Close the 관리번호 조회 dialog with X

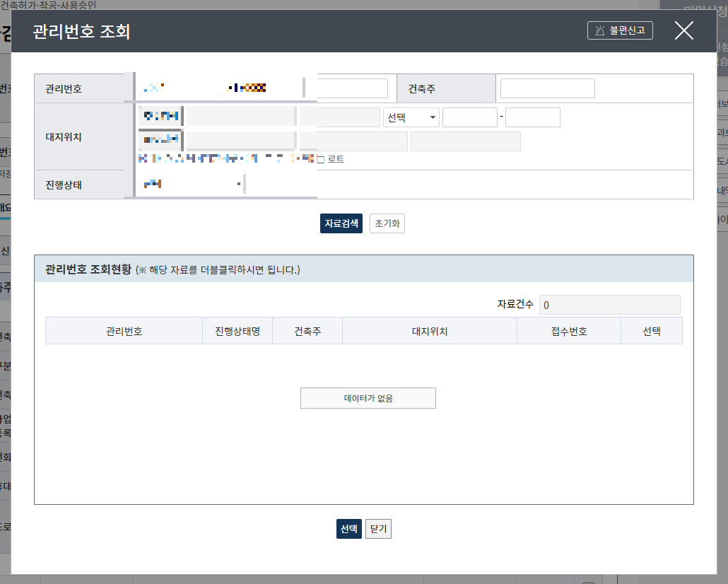[683, 30]
